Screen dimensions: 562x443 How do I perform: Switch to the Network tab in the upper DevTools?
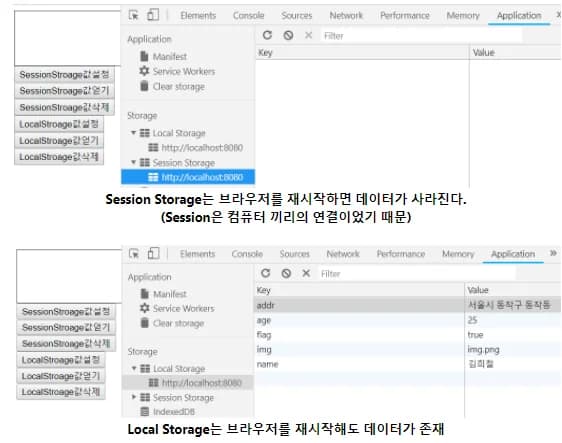[346, 15]
